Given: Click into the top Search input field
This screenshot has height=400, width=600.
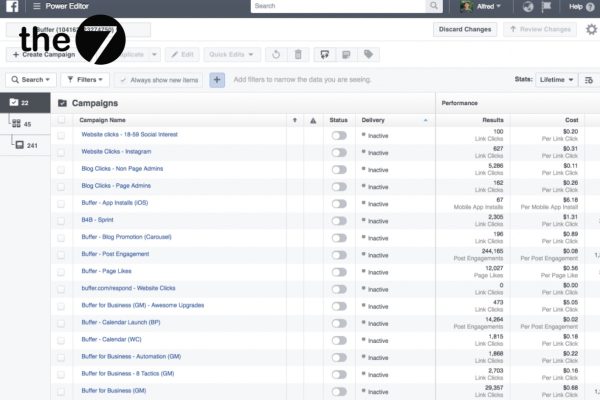Looking at the screenshot, I should (x=338, y=6).
